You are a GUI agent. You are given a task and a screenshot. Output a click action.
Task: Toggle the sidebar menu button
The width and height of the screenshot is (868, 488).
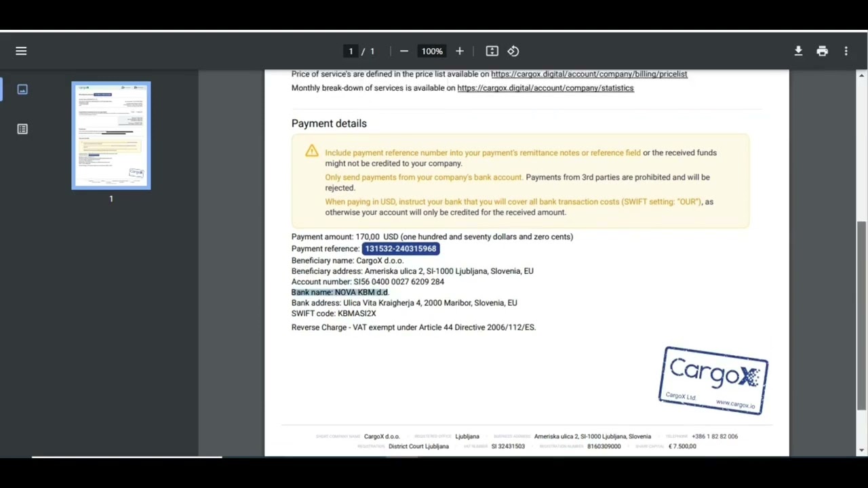[21, 51]
